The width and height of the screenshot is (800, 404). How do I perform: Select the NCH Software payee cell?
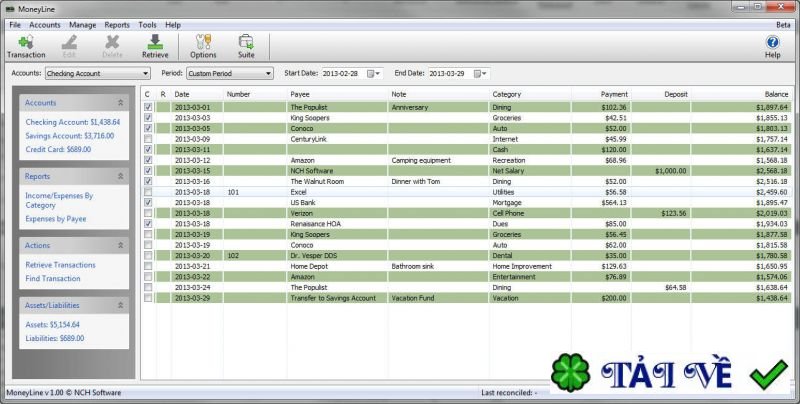tap(338, 171)
